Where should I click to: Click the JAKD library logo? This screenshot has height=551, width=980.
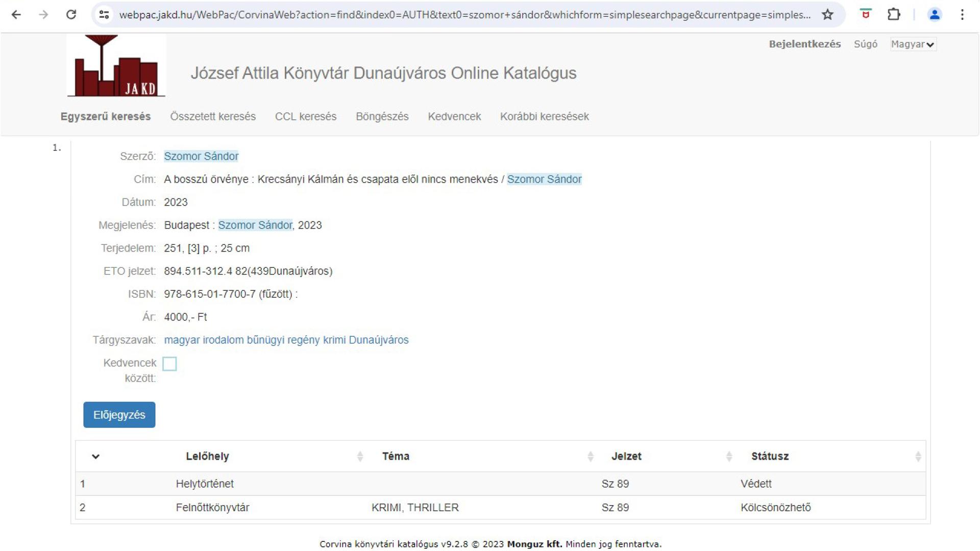(x=116, y=66)
